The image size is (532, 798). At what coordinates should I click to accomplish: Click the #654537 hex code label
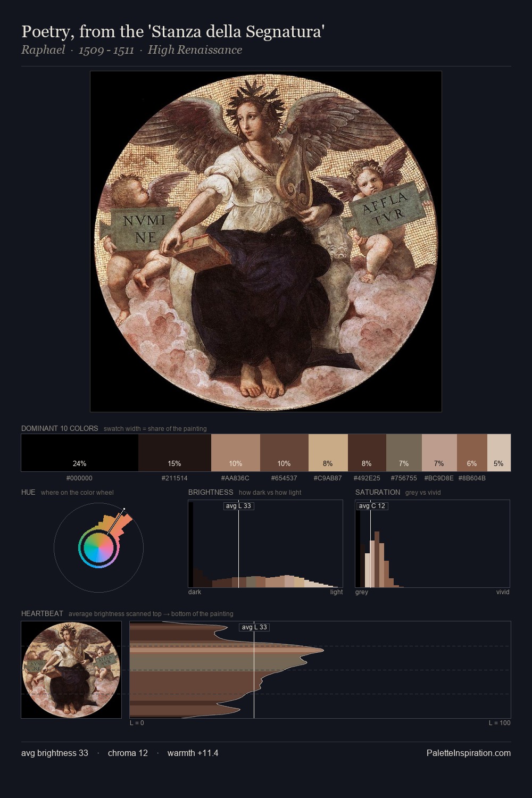(284, 478)
